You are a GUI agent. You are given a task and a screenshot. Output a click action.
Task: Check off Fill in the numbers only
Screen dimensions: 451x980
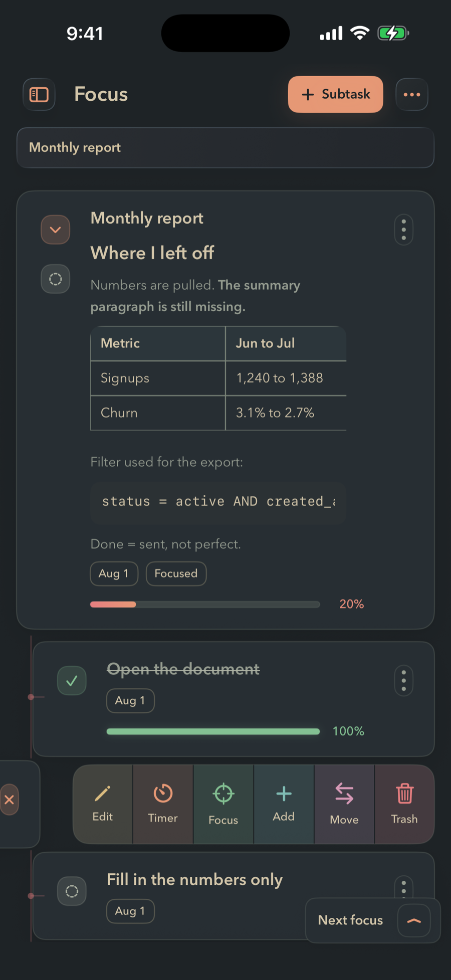72,891
